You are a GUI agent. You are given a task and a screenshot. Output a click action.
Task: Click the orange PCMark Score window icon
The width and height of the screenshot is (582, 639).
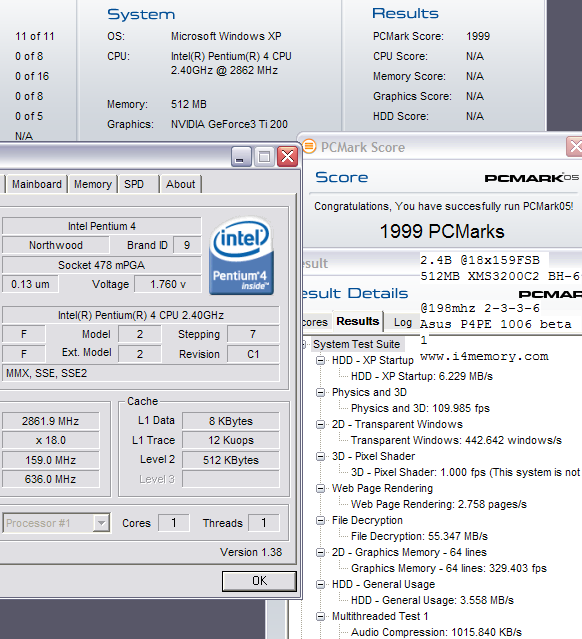[x=309, y=146]
